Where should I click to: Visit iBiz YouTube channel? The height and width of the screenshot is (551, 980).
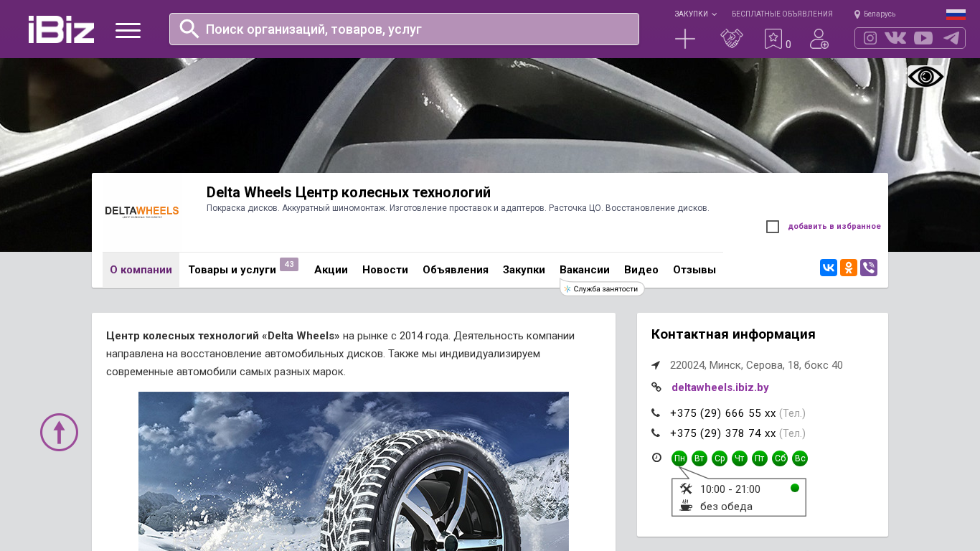tap(923, 38)
